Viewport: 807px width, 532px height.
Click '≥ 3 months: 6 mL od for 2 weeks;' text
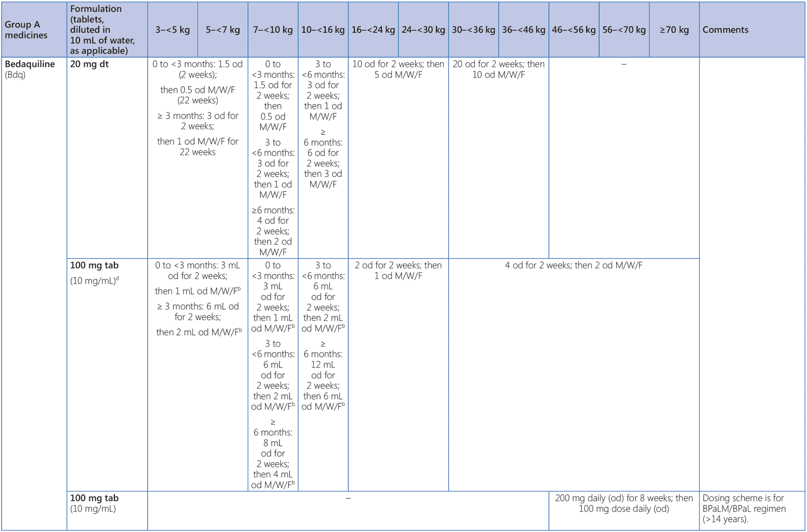point(197,311)
